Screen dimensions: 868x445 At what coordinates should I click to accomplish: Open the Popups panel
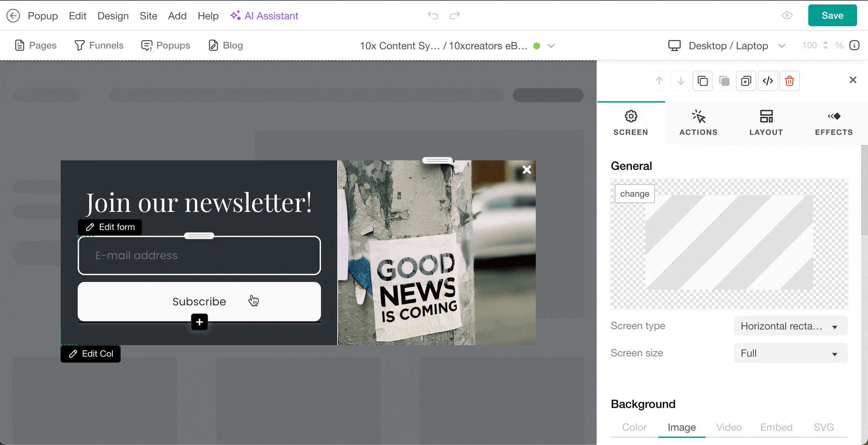[x=165, y=45]
